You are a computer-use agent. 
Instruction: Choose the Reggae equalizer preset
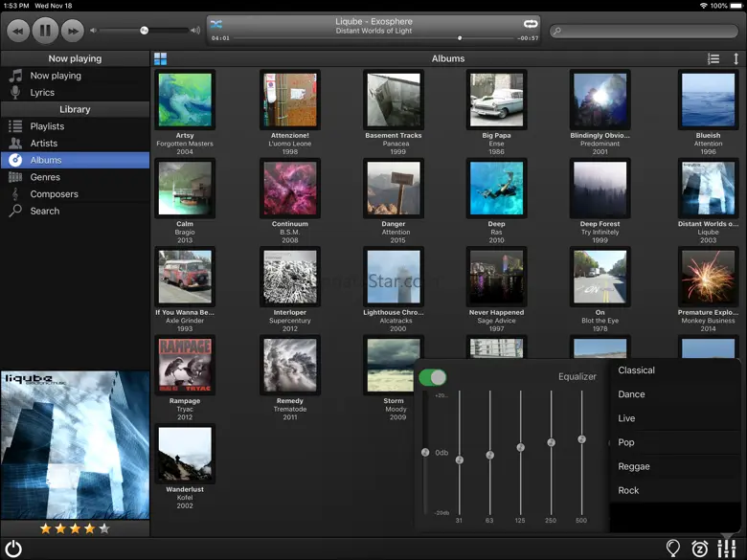674,466
